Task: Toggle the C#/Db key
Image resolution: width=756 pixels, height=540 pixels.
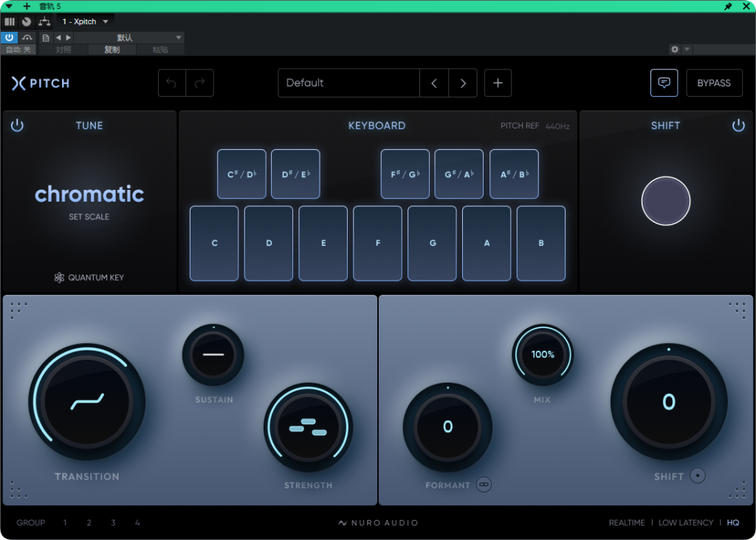Action: 241,174
